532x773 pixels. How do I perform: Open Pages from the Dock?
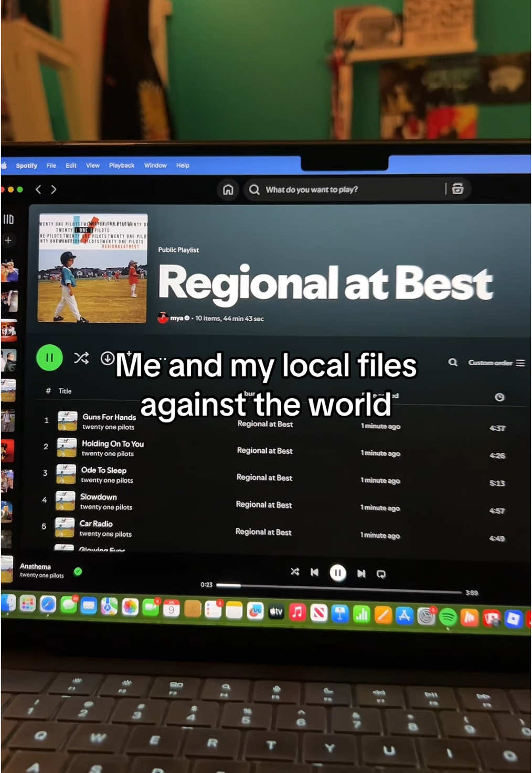pos(383,615)
